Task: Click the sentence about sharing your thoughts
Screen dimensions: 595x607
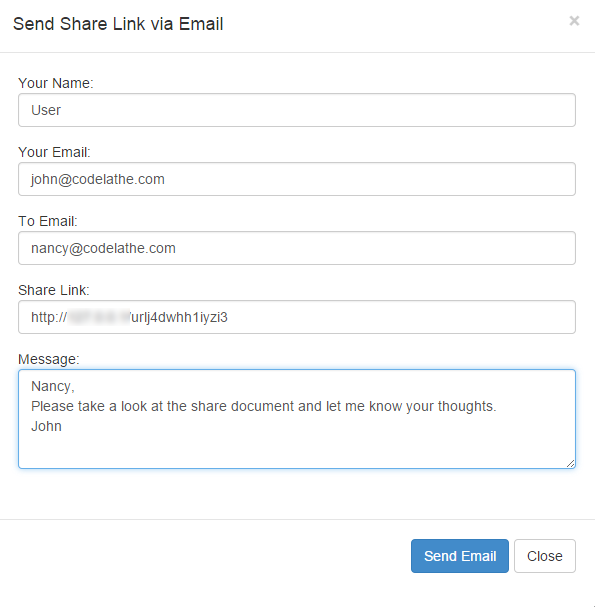Action: pyautogui.click(x=264, y=406)
